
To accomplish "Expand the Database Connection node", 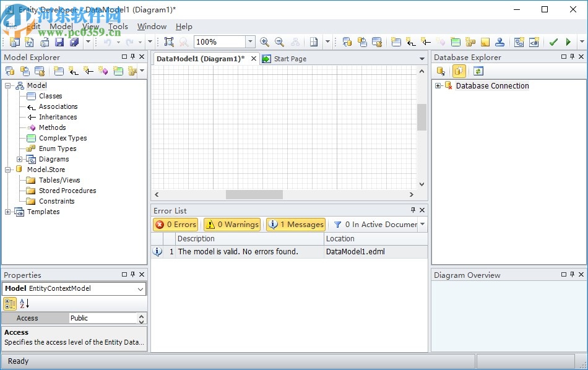I will [x=438, y=86].
